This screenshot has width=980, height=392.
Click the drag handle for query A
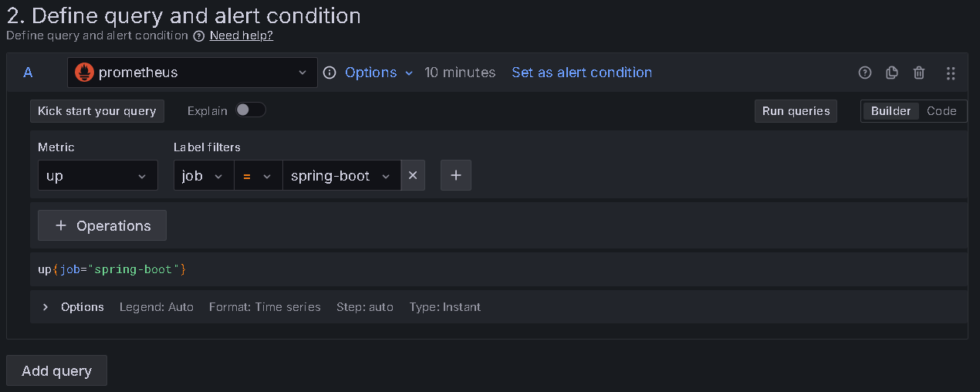click(x=951, y=73)
